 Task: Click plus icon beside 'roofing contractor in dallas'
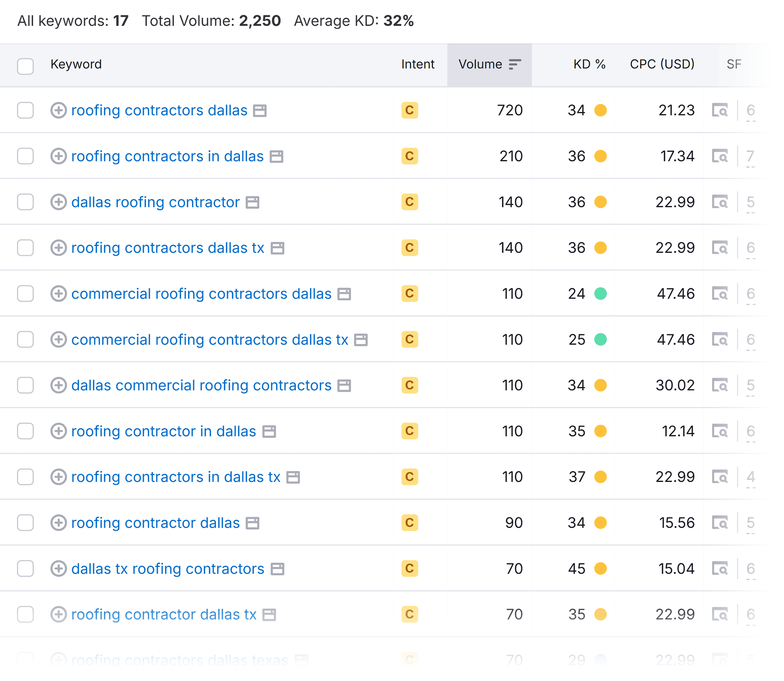click(x=59, y=431)
